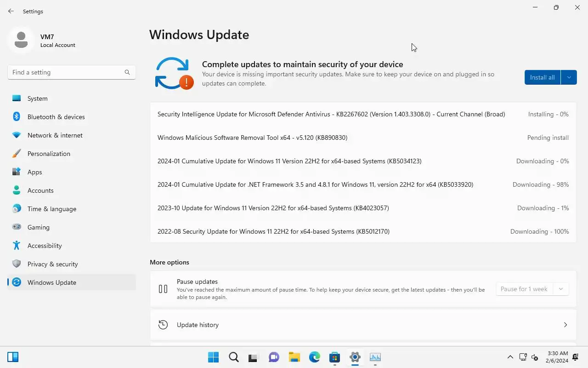
Task: Click the KB5012170 Security Update entry
Action: [x=273, y=231]
